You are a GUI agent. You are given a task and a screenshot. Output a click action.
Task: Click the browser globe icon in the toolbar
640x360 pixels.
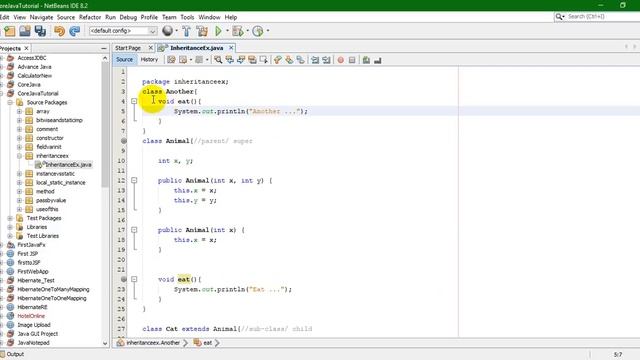pyautogui.click(x=167, y=31)
